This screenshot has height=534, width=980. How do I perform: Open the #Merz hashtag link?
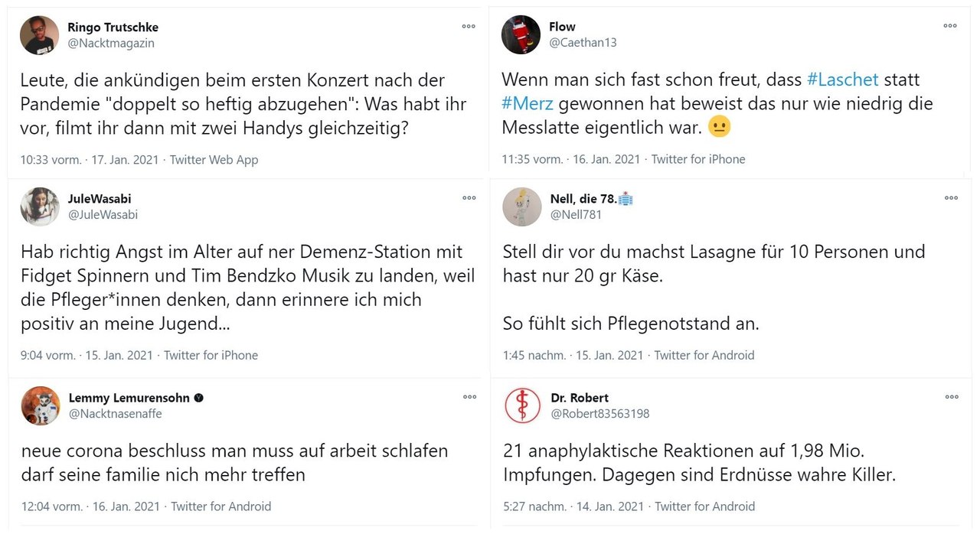[x=528, y=103]
